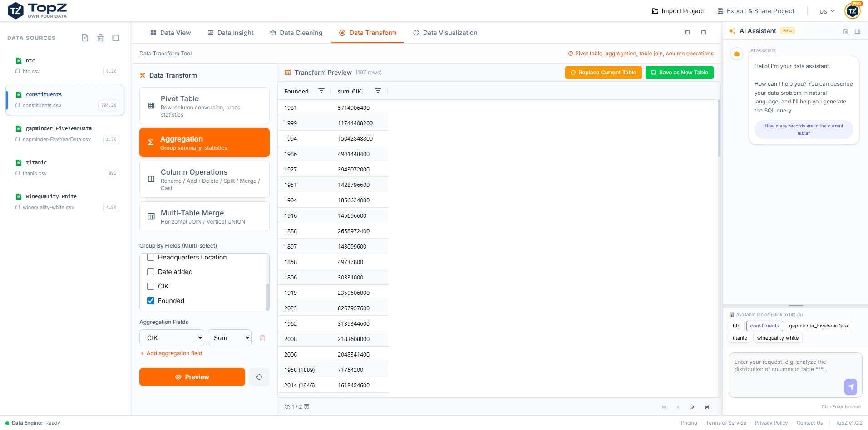Fill gapminder_FiveYearData table chip in AI panel
The height and width of the screenshot is (430, 868).
(818, 326)
